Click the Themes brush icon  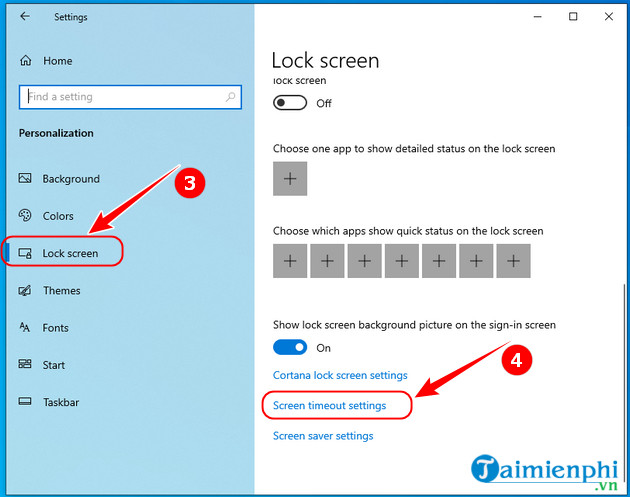point(26,291)
